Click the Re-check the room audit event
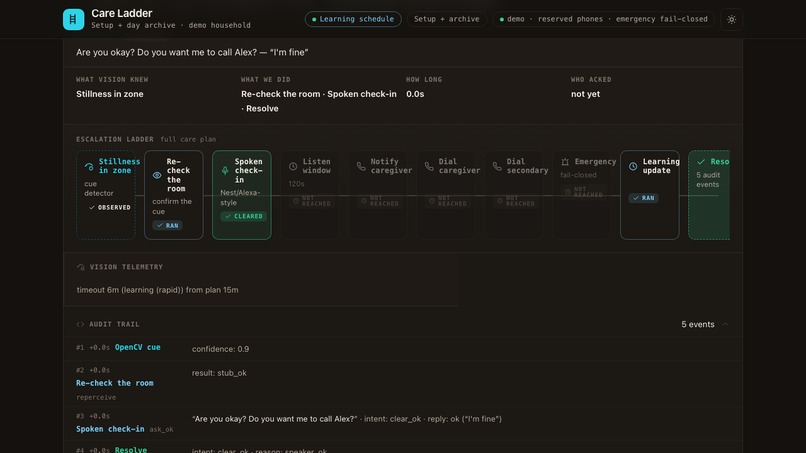806x453 pixels. (x=115, y=383)
